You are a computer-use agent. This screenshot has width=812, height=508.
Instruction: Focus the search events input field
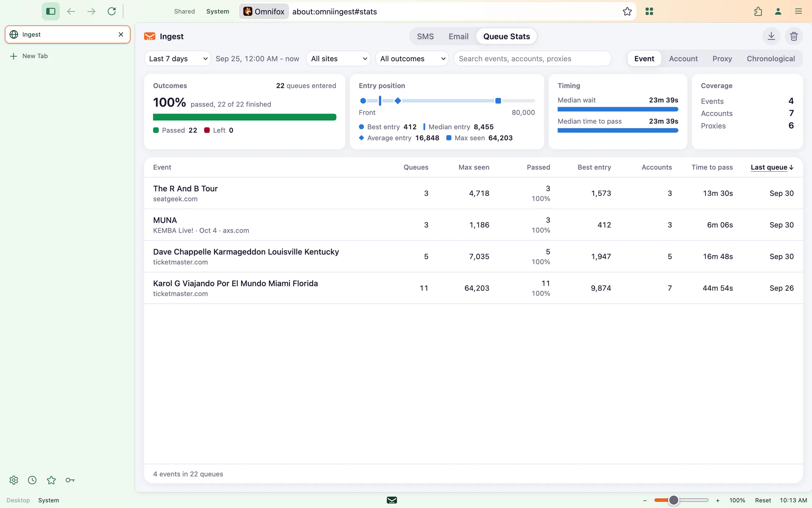click(532, 58)
